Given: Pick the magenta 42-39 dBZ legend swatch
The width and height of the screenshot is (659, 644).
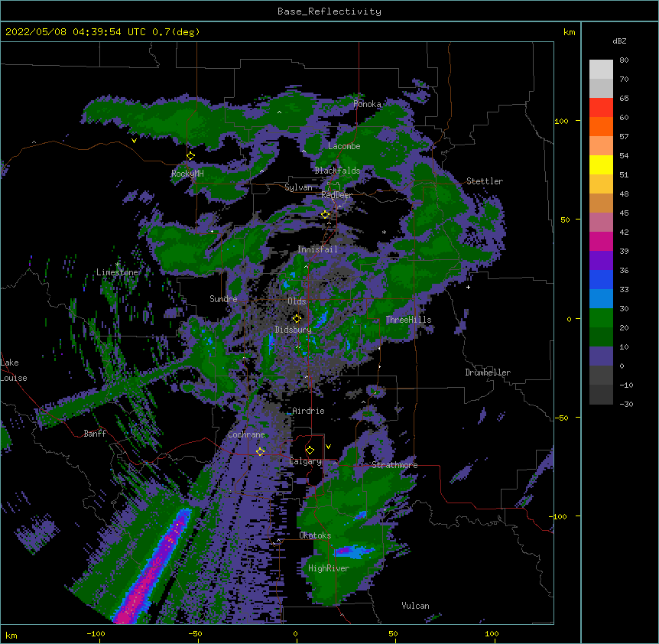Looking at the screenshot, I should 601,241.
